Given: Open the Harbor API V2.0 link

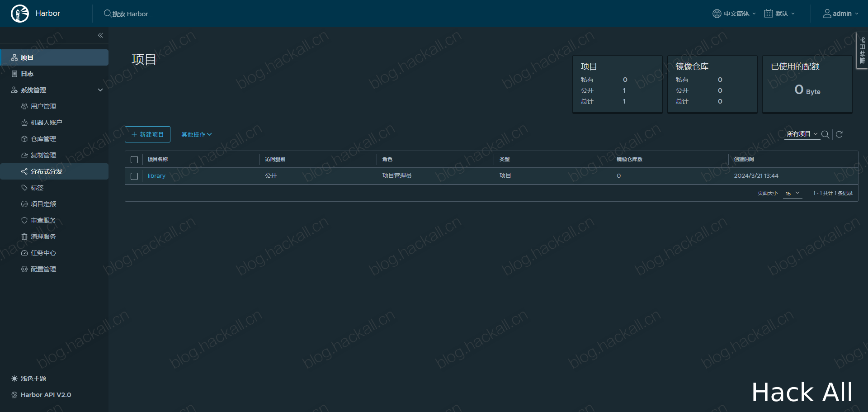Looking at the screenshot, I should pyautogui.click(x=46, y=395).
